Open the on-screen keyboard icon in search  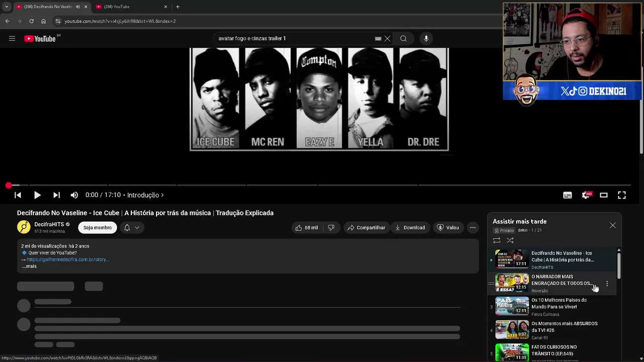coord(378,39)
